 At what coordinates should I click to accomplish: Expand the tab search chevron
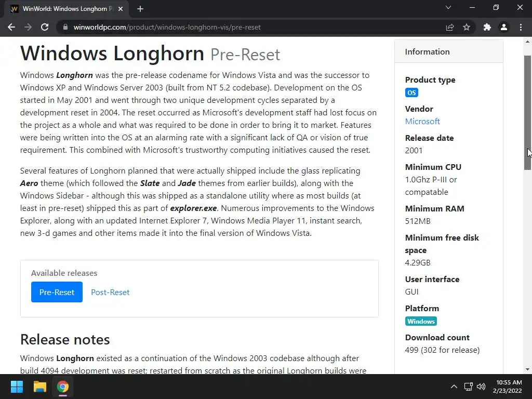tap(448, 7)
